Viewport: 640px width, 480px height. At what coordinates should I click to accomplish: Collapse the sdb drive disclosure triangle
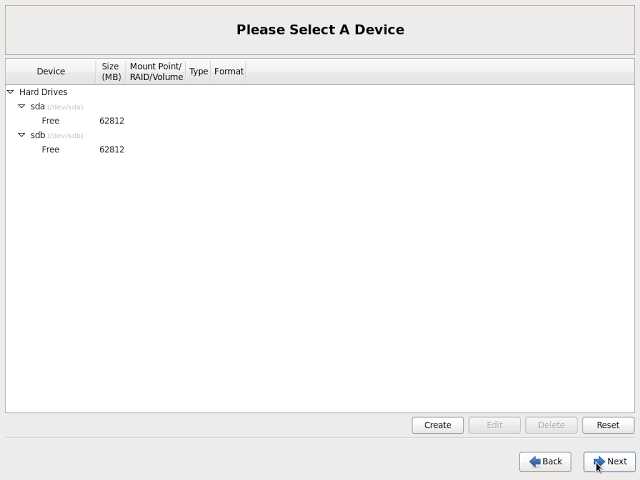click(x=21, y=135)
